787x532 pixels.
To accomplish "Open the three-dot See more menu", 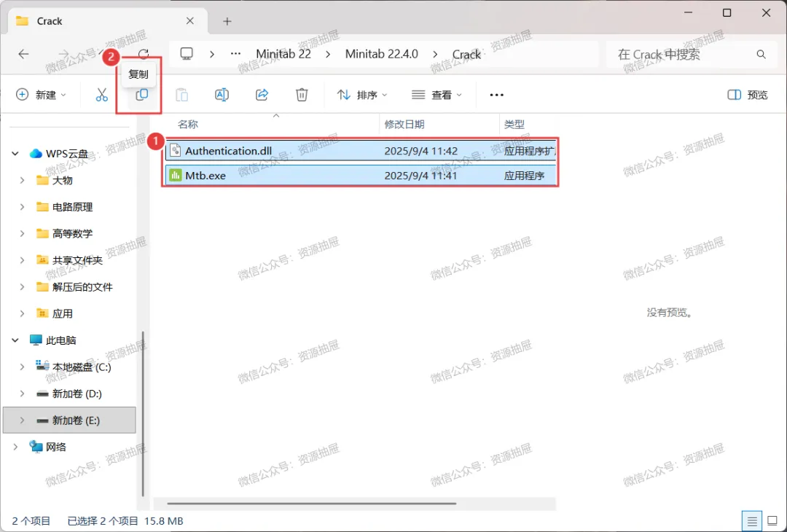I will (496, 95).
